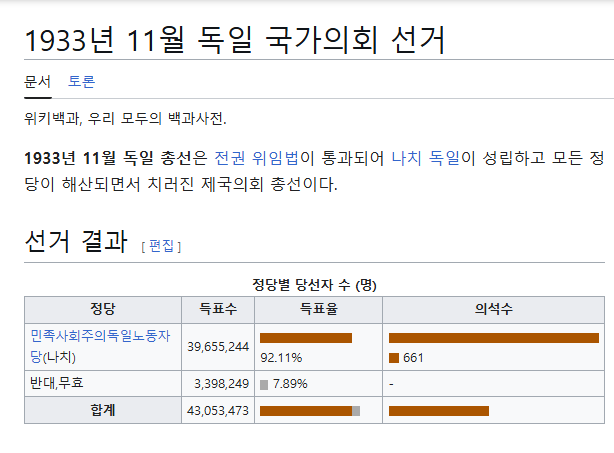Click the small brown square beside 661

tap(394, 358)
